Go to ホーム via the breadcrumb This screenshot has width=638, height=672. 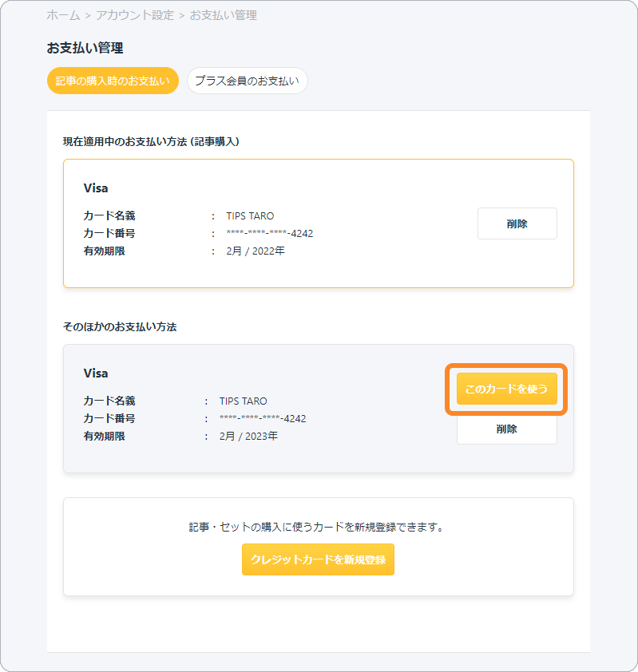click(63, 15)
